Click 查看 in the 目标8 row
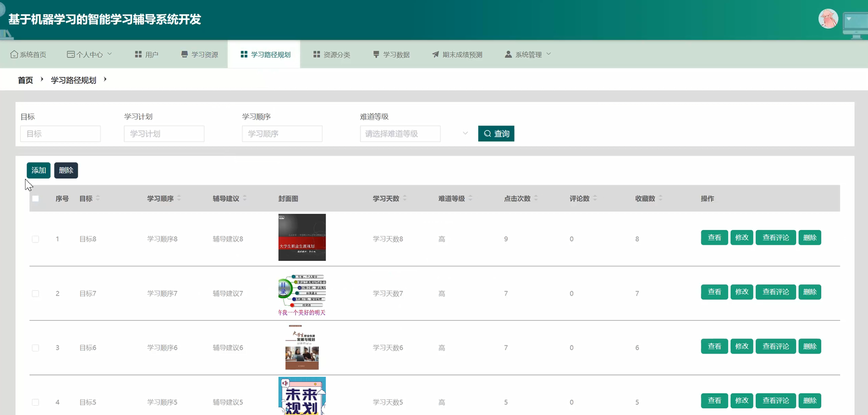Screen dimensions: 868x415 coord(714,238)
